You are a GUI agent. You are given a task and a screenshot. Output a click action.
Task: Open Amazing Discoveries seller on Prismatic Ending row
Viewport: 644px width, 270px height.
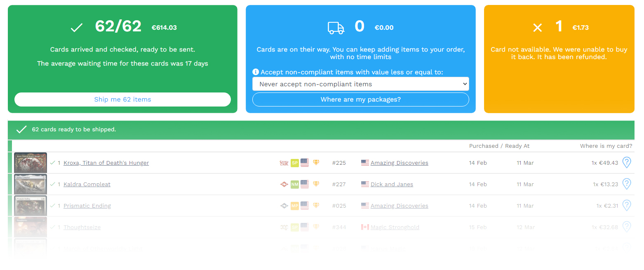(399, 206)
